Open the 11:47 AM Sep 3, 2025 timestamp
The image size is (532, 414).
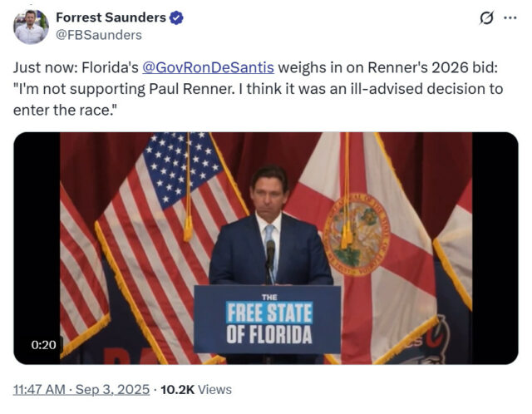[81, 389]
